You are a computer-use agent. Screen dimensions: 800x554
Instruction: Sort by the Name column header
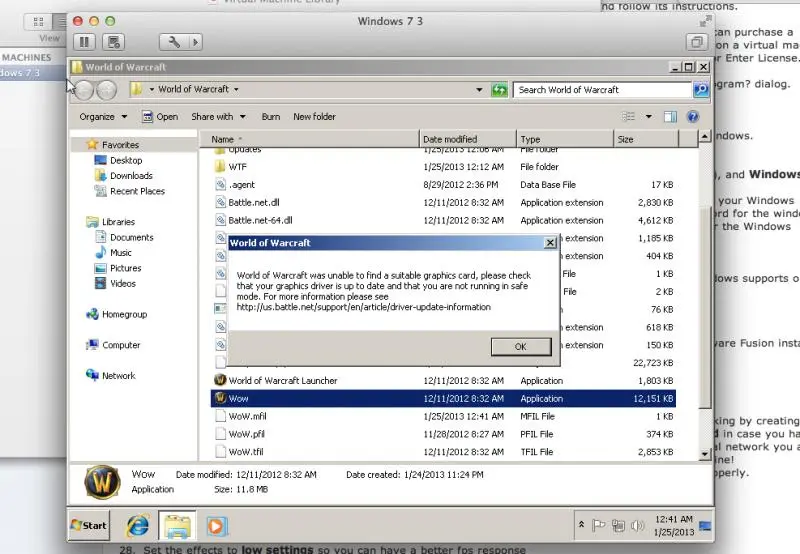tap(309, 139)
